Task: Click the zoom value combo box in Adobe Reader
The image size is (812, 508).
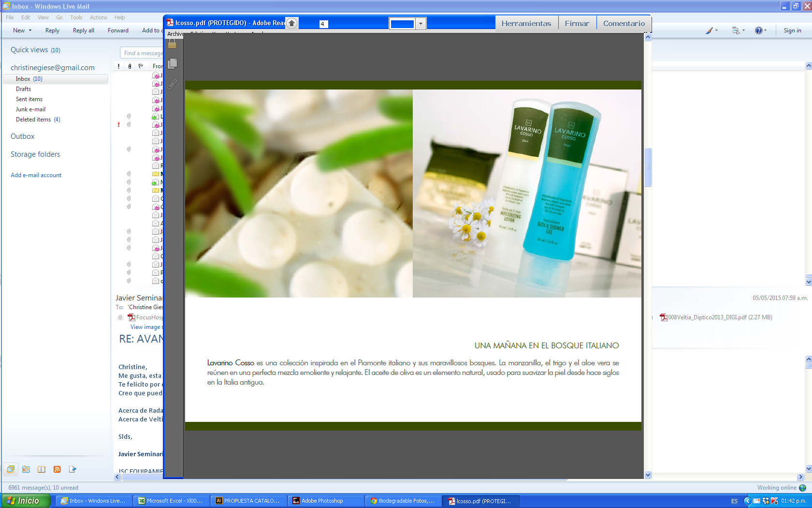Action: [x=402, y=24]
